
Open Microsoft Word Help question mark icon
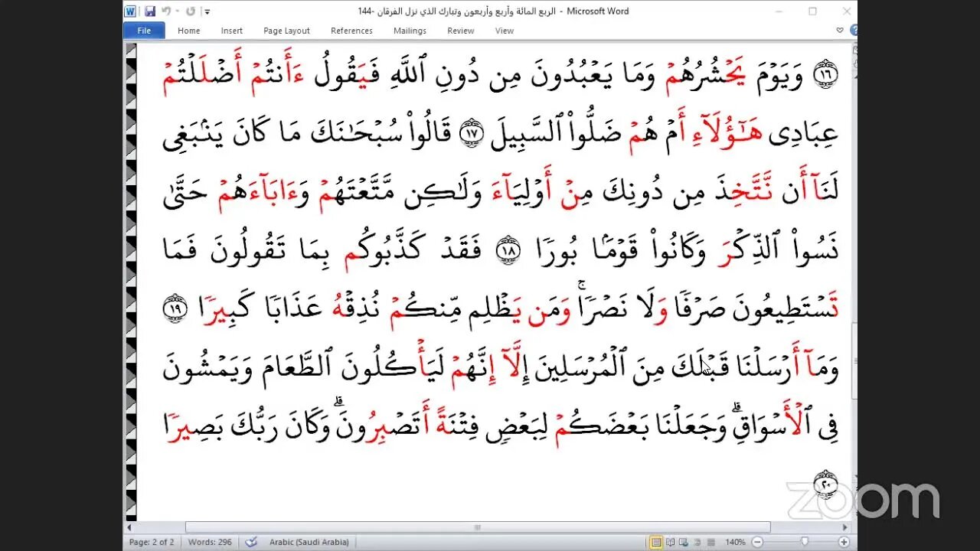point(853,31)
